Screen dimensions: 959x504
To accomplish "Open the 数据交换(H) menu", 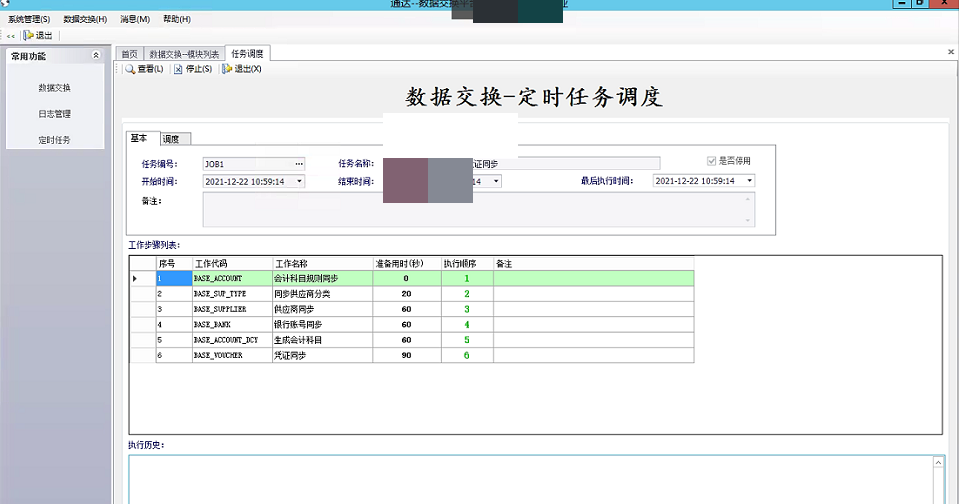I will pos(85,19).
